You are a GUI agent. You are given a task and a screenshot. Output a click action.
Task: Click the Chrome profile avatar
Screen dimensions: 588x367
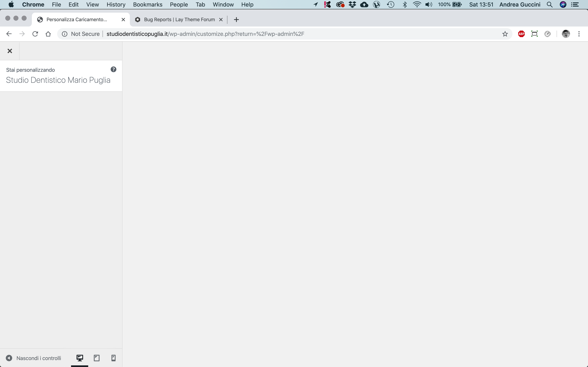coord(566,34)
